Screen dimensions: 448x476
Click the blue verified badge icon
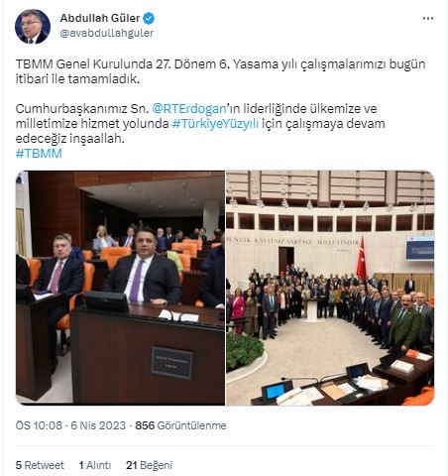pos(149,18)
